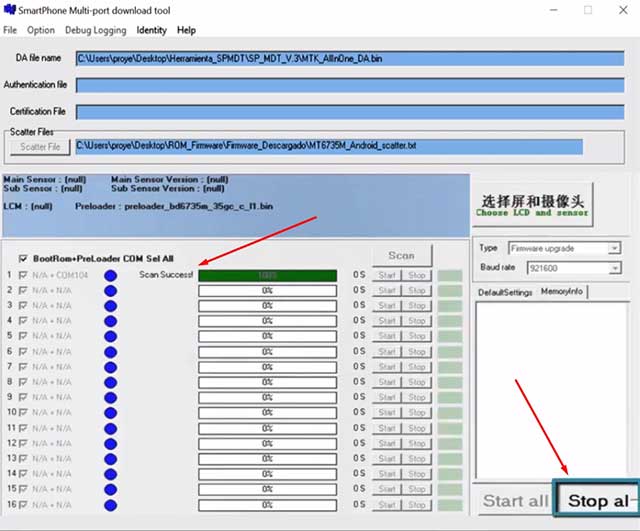Screen dimensions: 640x531
Task: Toggle the checkbox for port 16
Action: (23, 505)
